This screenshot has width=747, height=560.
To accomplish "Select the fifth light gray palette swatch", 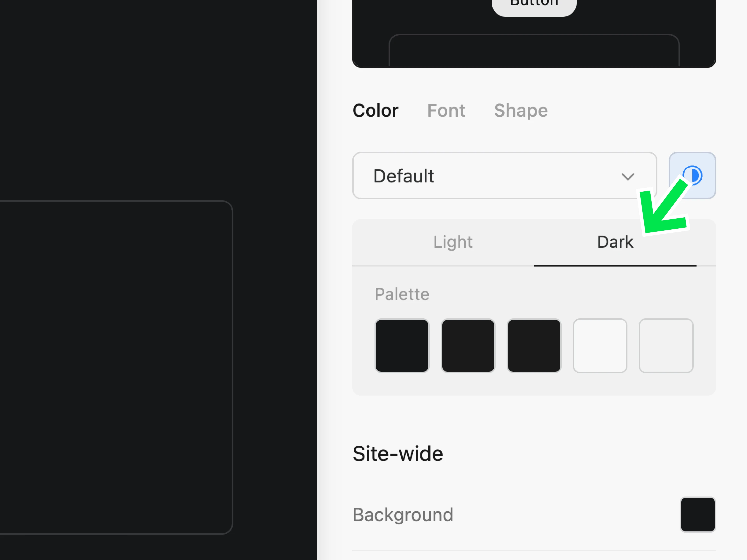I will tap(666, 345).
